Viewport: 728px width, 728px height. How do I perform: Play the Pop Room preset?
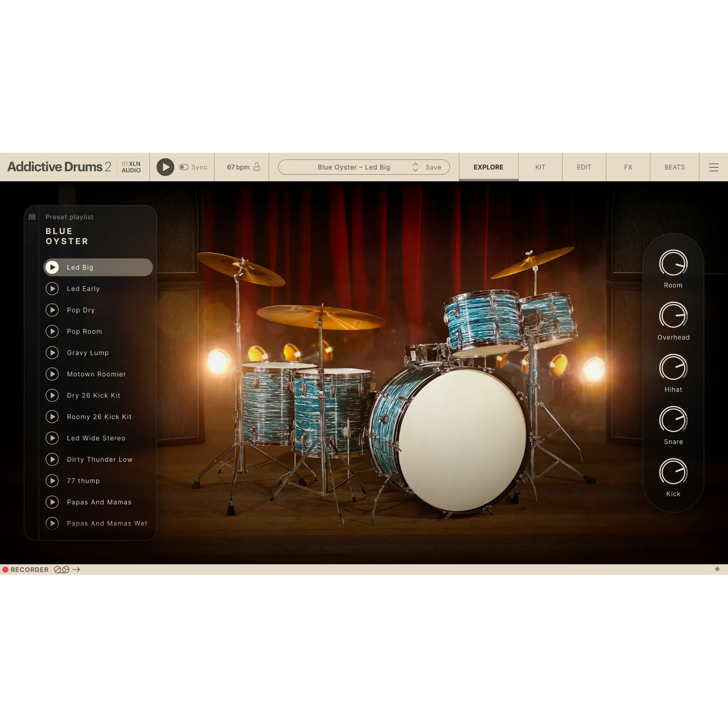click(52, 332)
